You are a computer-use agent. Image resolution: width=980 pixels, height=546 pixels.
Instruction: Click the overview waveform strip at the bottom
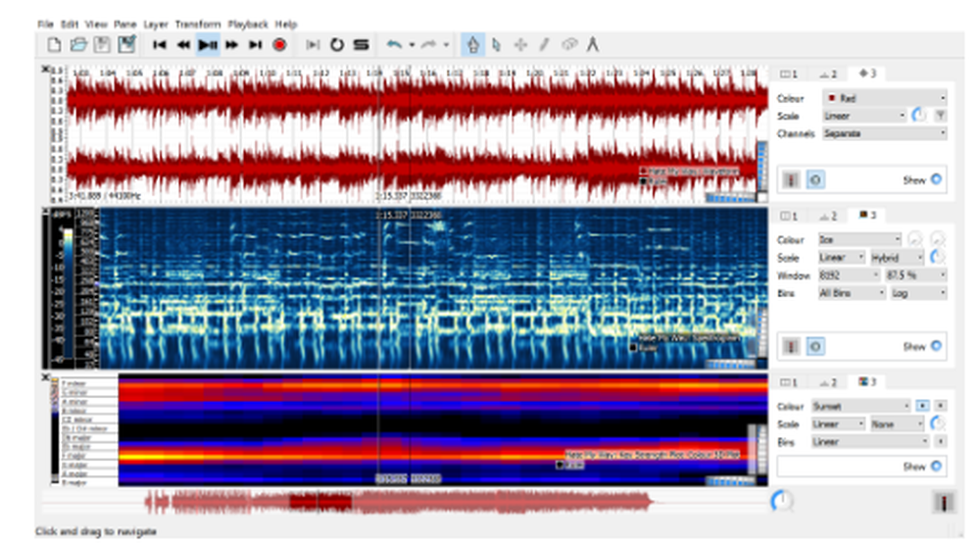pyautogui.click(x=404, y=502)
